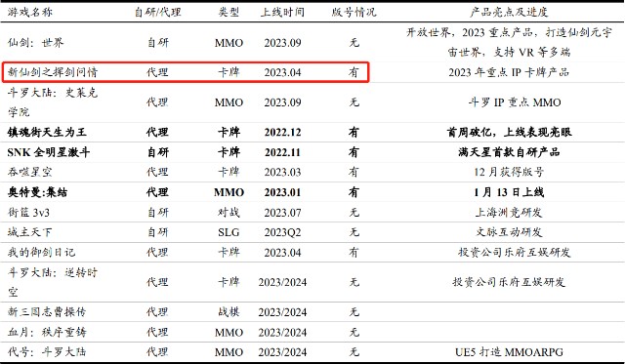
Task: Click the 版号情况 column header
Action: coord(354,12)
